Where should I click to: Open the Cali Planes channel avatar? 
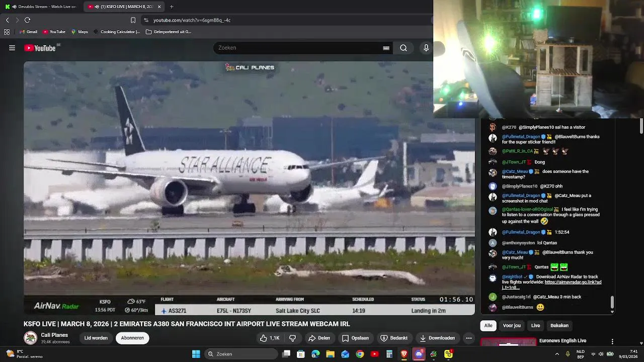pyautogui.click(x=31, y=338)
